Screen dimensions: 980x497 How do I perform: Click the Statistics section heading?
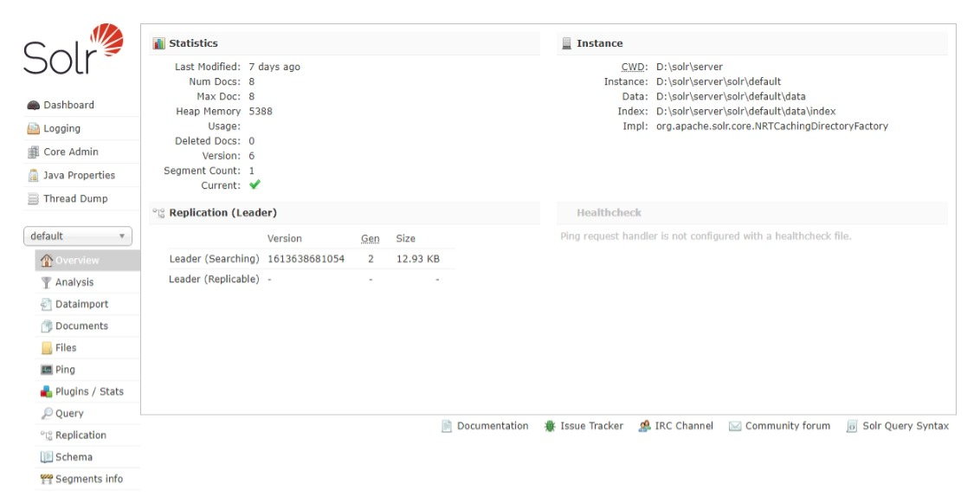(x=193, y=43)
